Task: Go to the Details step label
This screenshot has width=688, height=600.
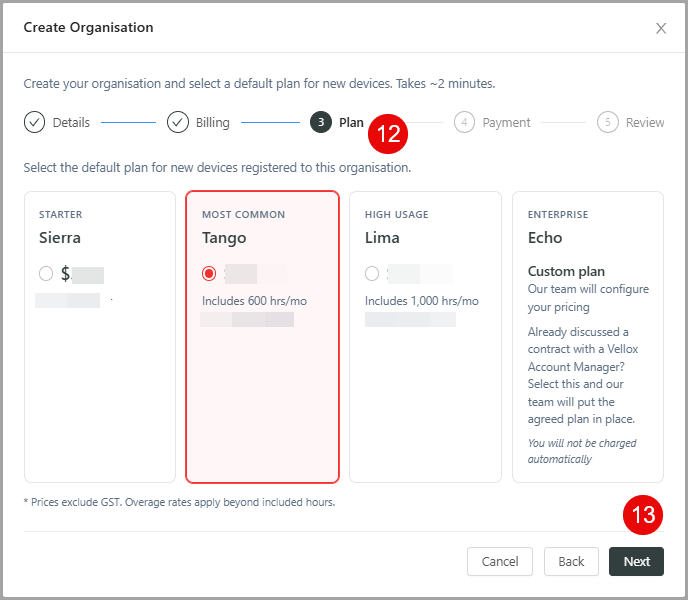Action: click(71, 122)
